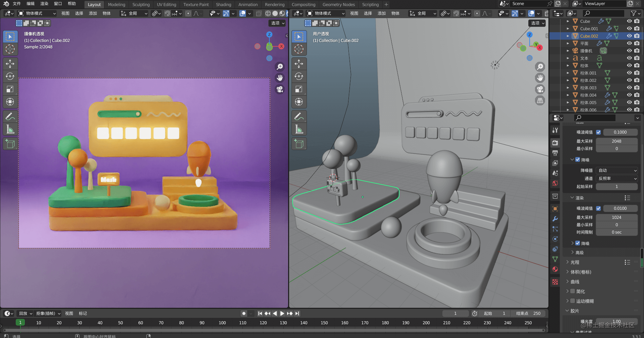This screenshot has height=338, width=644.
Task: Open the 通道 反照率 dropdown
Action: (616, 179)
